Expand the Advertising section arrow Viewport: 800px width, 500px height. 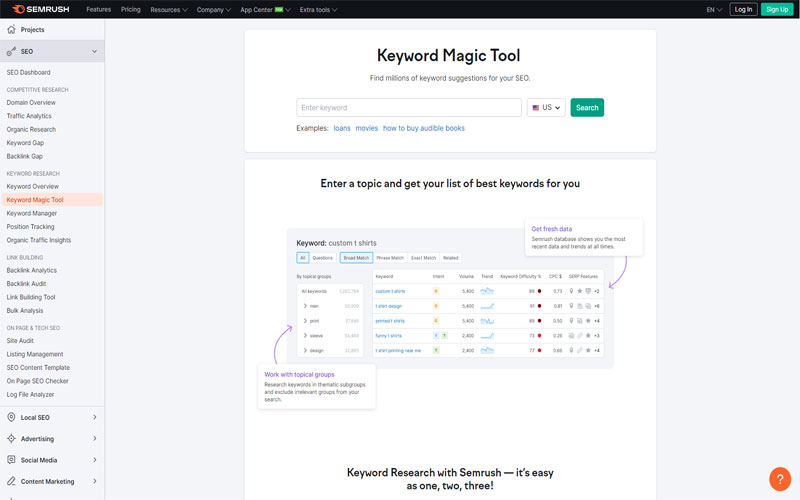[x=94, y=439]
